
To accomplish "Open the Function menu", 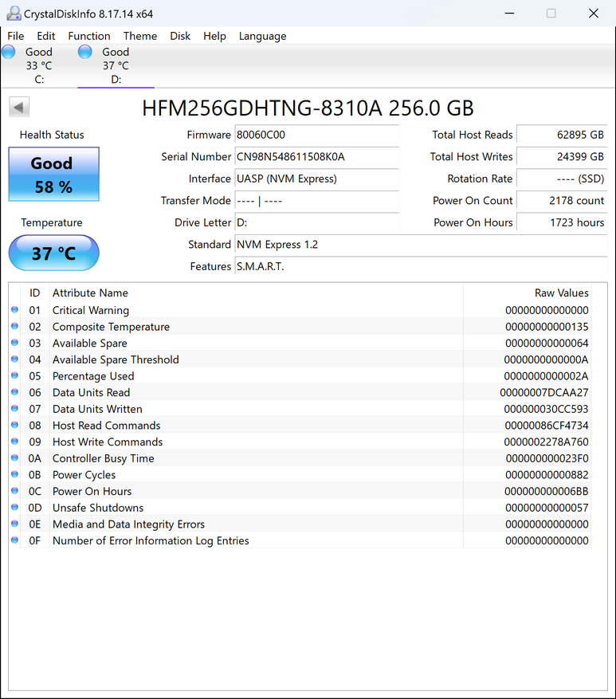I will click(x=89, y=36).
